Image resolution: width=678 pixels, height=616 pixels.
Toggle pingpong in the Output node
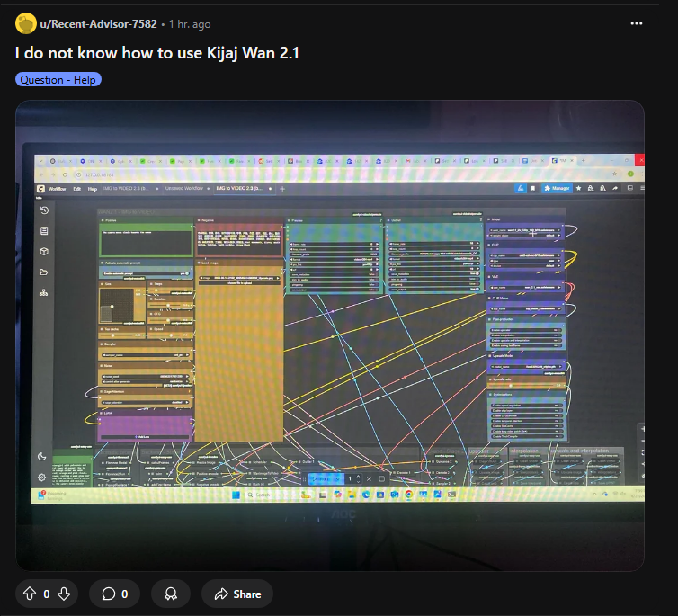point(434,284)
